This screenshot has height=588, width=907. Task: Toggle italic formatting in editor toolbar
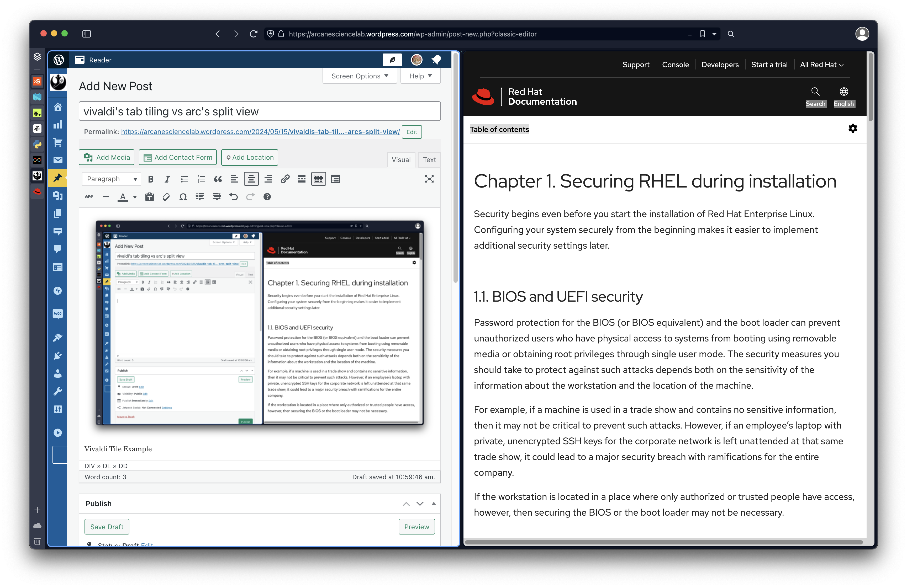coord(167,179)
